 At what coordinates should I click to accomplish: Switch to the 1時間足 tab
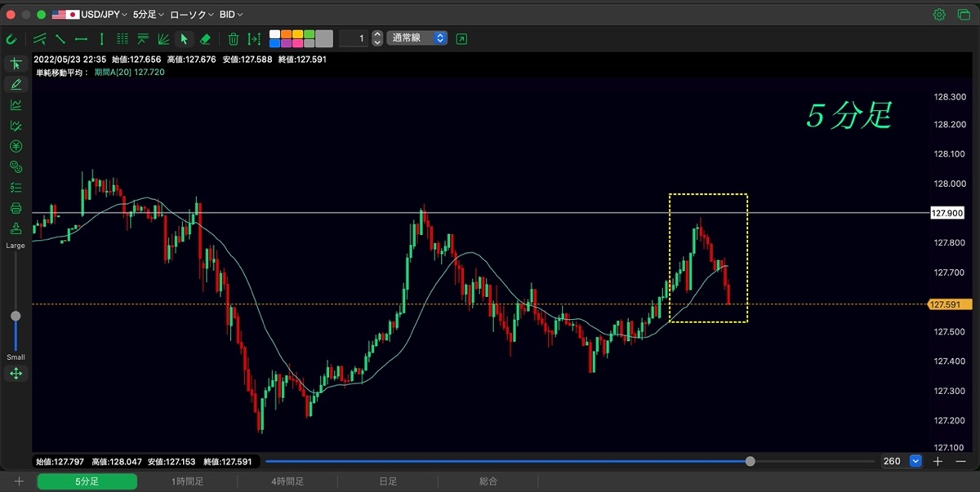click(x=187, y=481)
